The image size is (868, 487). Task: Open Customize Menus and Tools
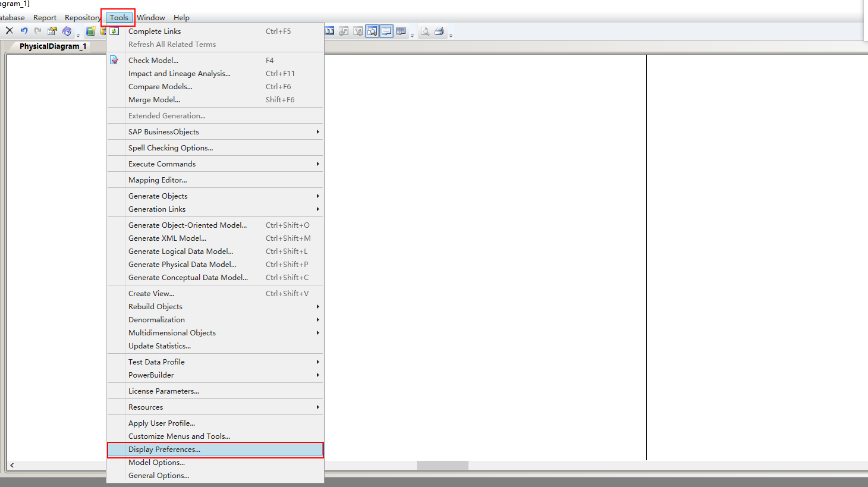pos(215,436)
